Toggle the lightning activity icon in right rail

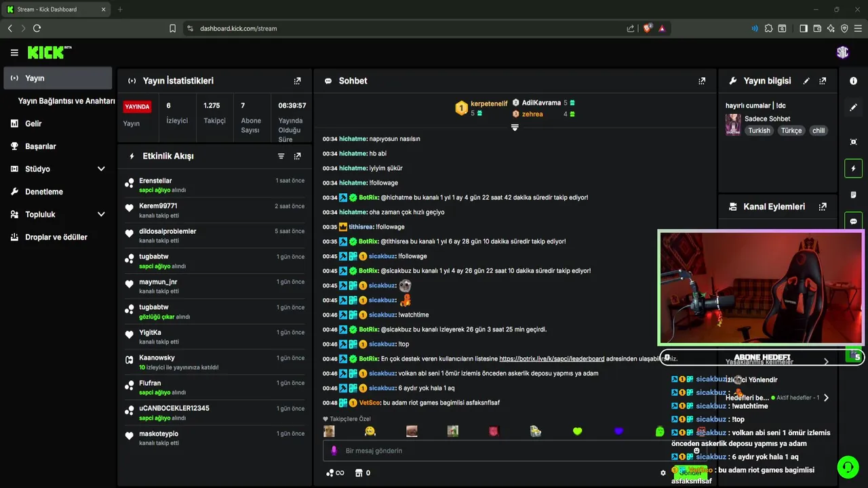[x=853, y=168]
